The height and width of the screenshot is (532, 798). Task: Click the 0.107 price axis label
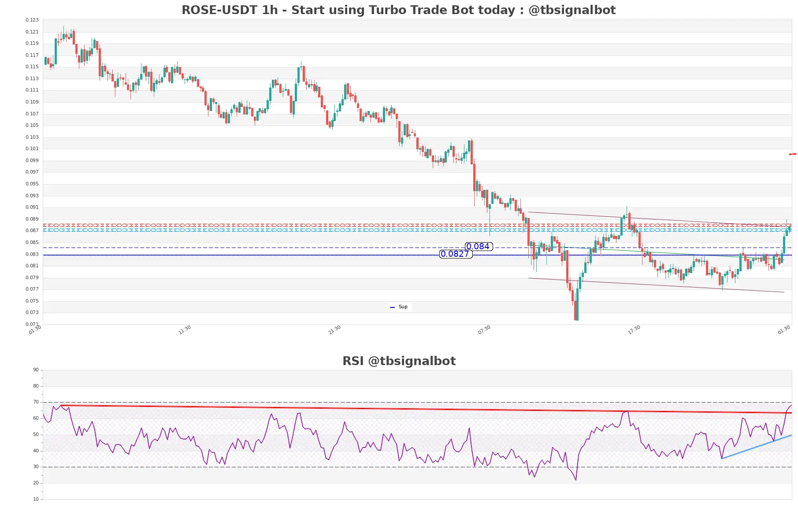32,114
